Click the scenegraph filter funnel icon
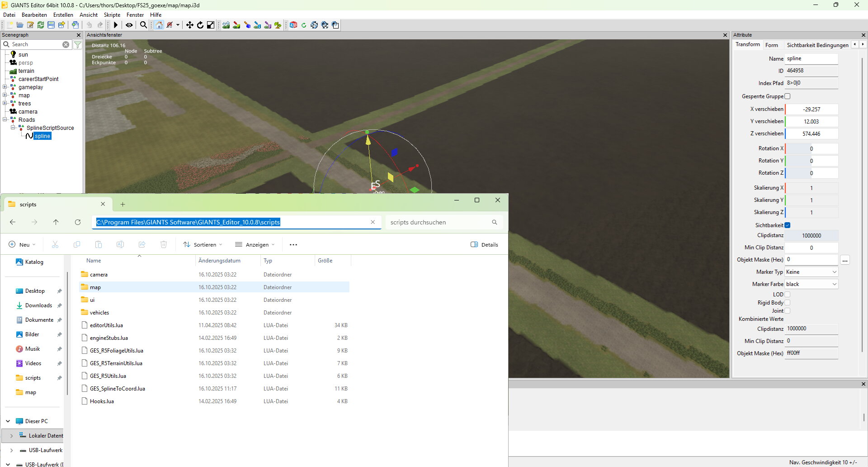 78,45
